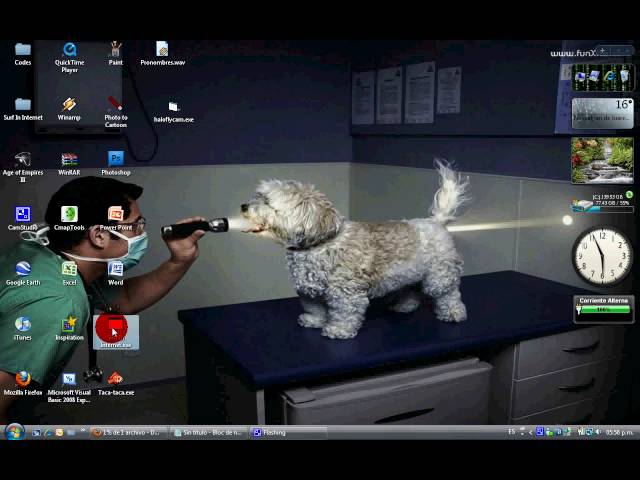
Task: Open the Codes folder on the desktop
Action: pos(23,53)
